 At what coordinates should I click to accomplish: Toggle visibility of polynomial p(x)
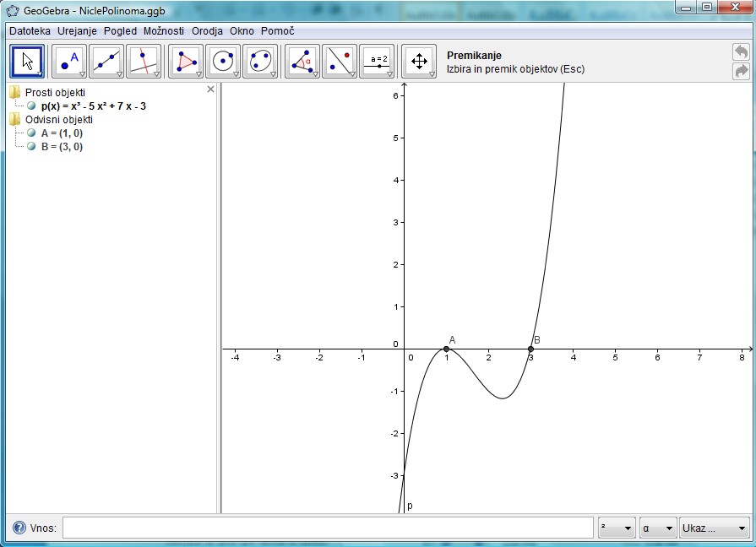[x=31, y=106]
